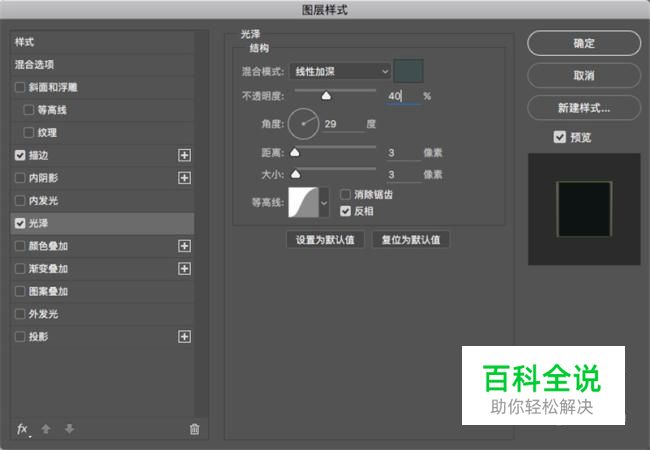Click the move effect down arrow

point(69,429)
